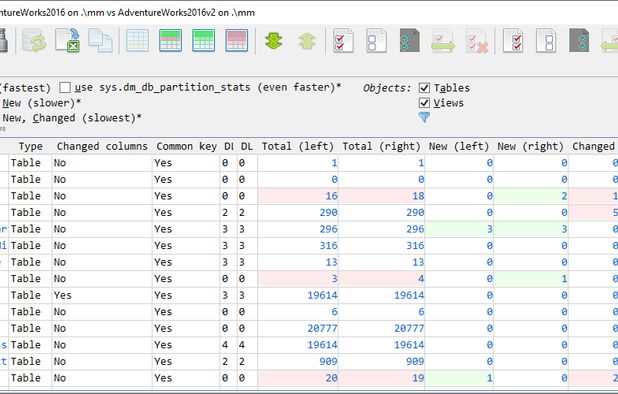This screenshot has height=394, width=618.
Task: Click the refresh database comparison icon
Action: click(34, 41)
